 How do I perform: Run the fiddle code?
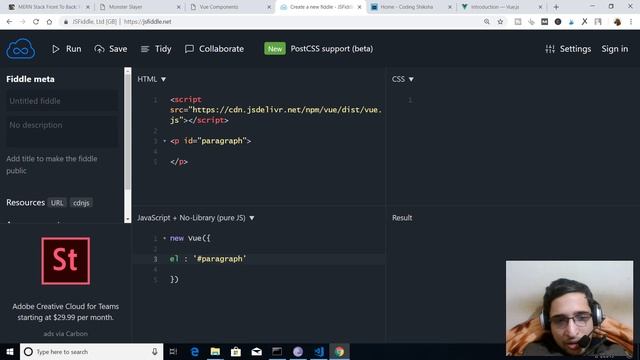(x=67, y=49)
